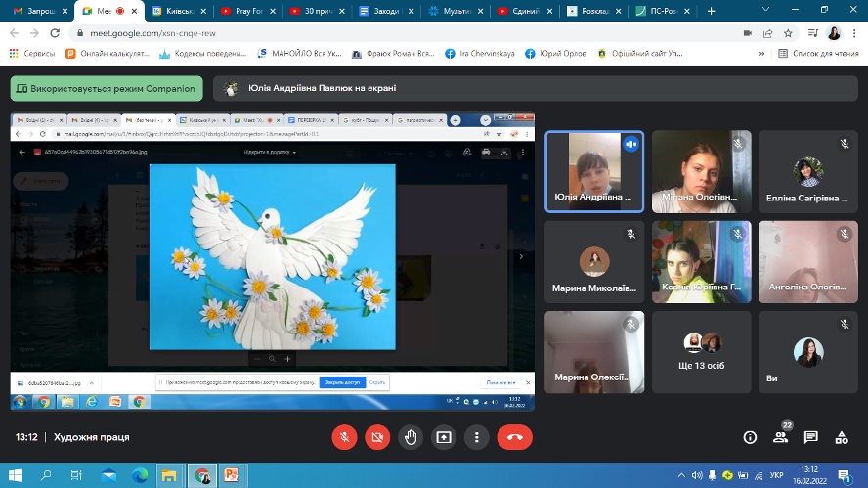The image size is (868, 488).
Task: Open the camera permission icon in address bar
Action: click(x=748, y=33)
